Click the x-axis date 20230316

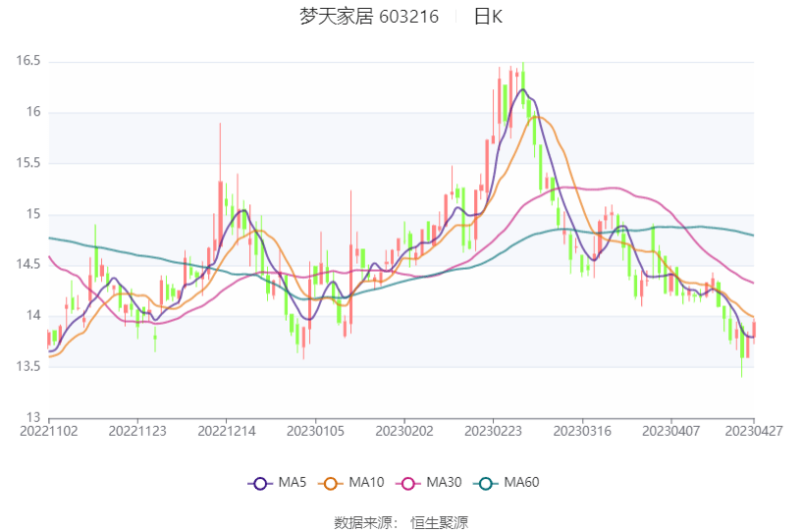click(582, 431)
